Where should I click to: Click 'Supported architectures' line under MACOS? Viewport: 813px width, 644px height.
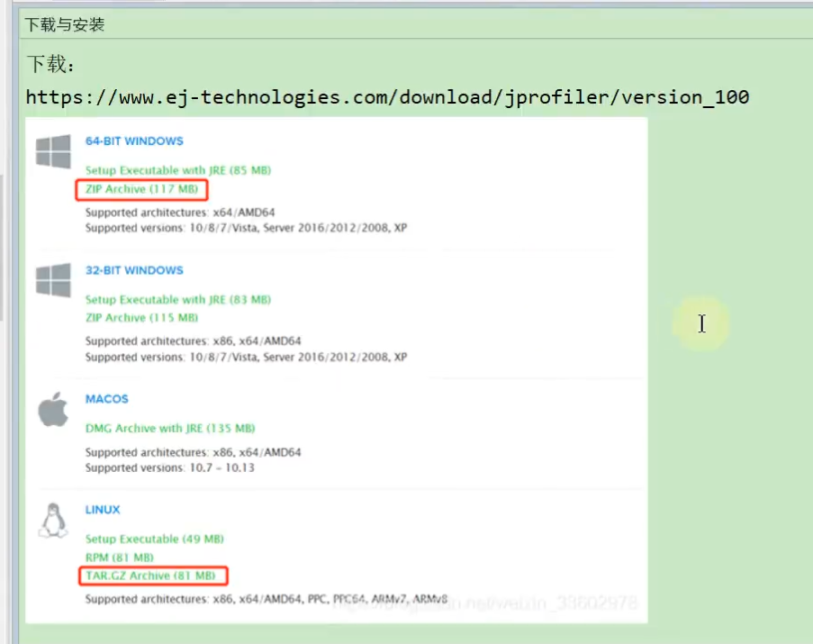point(193,452)
